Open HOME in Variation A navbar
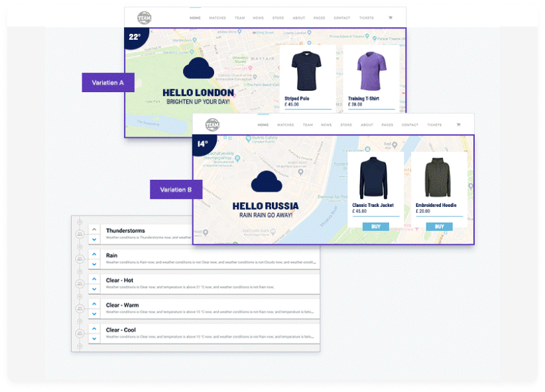Image resolution: width=545 pixels, height=392 pixels. [196, 18]
